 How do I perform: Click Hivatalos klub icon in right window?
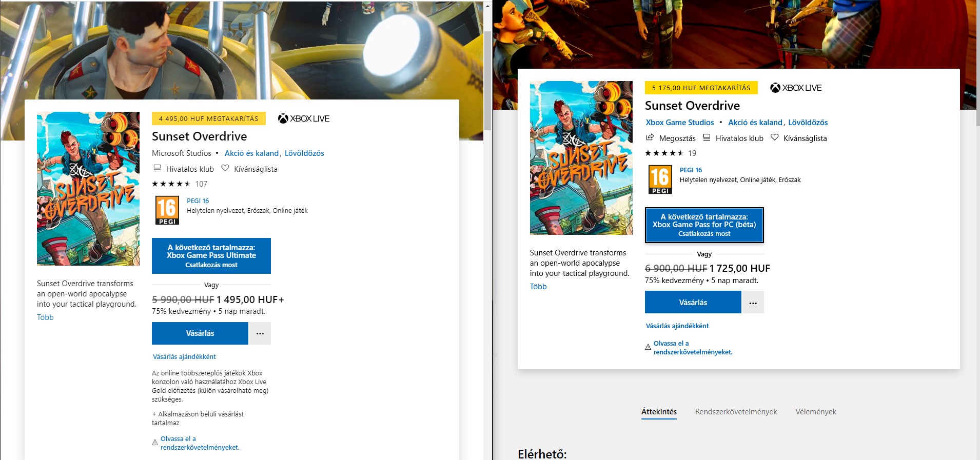(707, 137)
